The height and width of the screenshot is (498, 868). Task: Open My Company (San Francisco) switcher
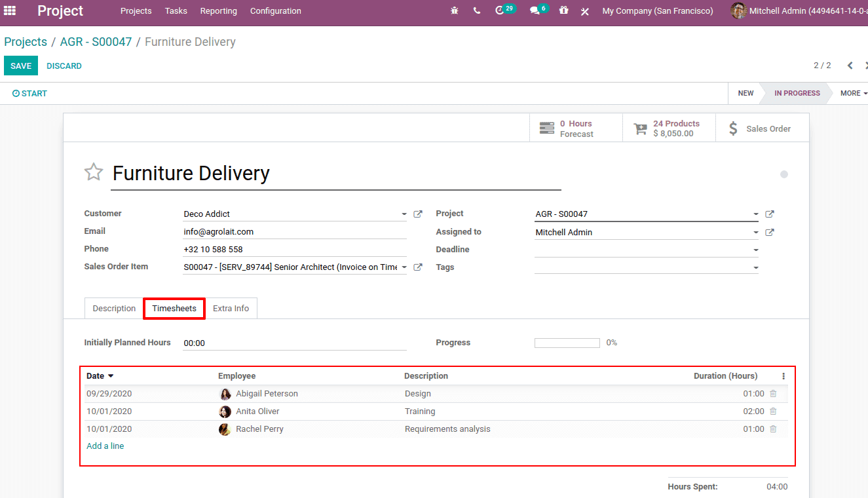pyautogui.click(x=657, y=10)
